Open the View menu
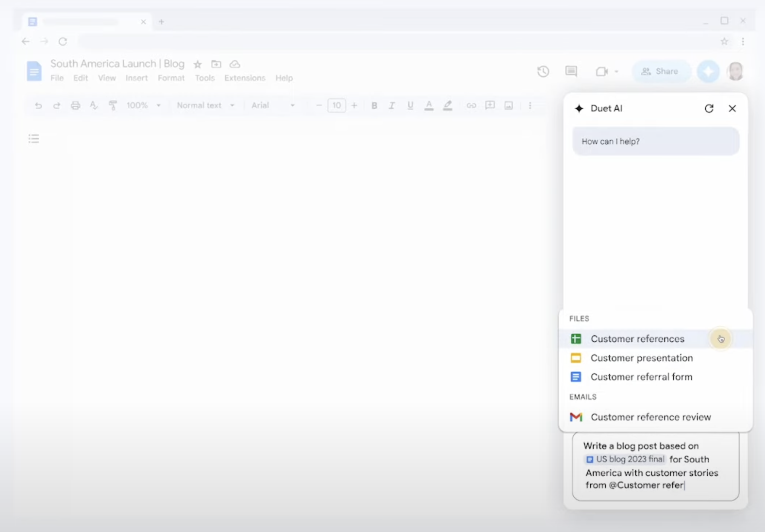This screenshot has width=765, height=532. click(x=107, y=78)
